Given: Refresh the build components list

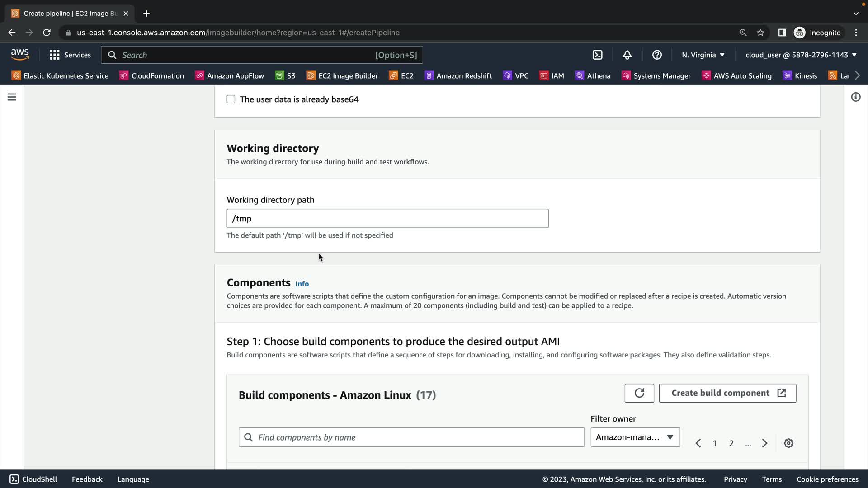Looking at the screenshot, I should [639, 393].
